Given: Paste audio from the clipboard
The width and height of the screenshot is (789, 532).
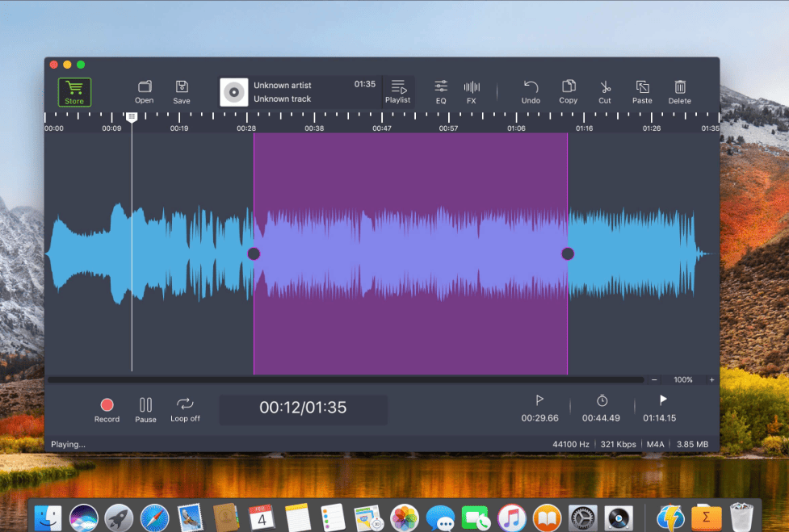Looking at the screenshot, I should 642,92.
